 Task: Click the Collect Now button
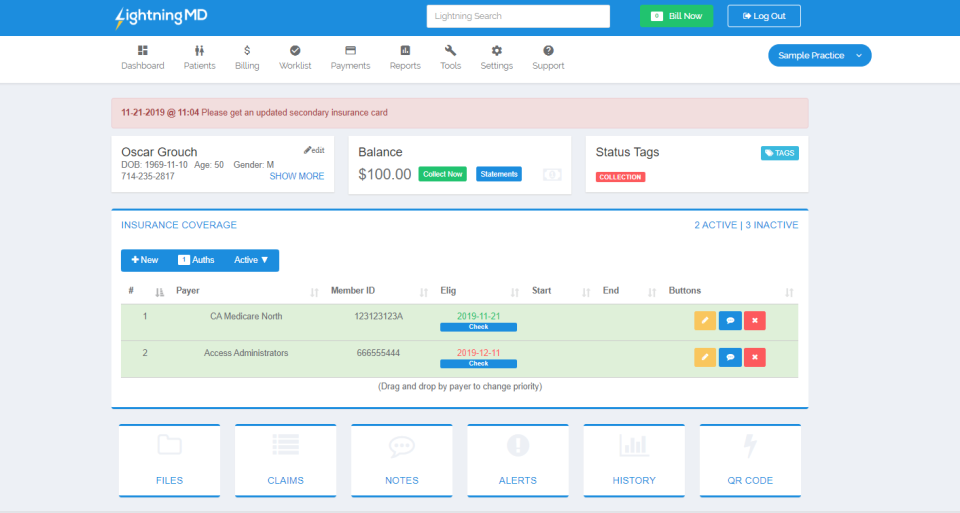(443, 174)
